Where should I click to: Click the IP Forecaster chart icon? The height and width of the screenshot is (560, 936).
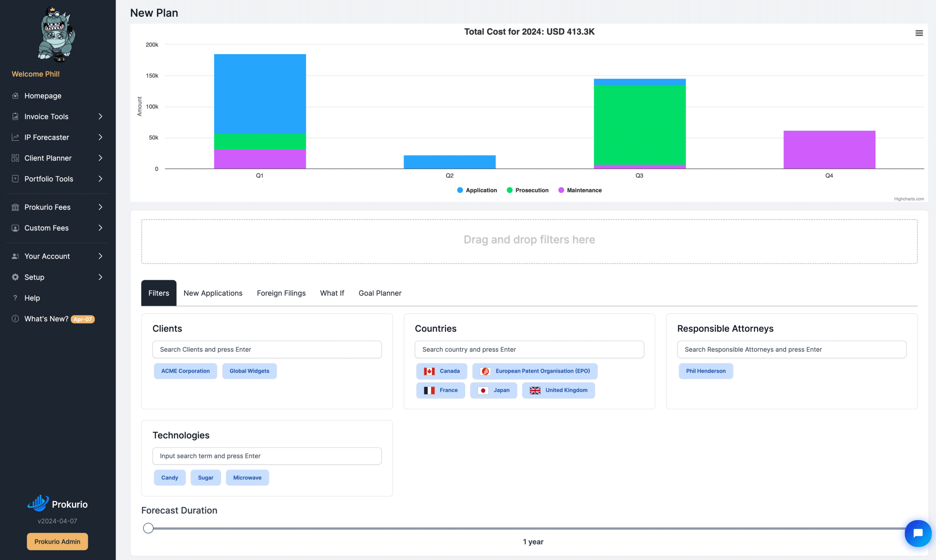[15, 137]
